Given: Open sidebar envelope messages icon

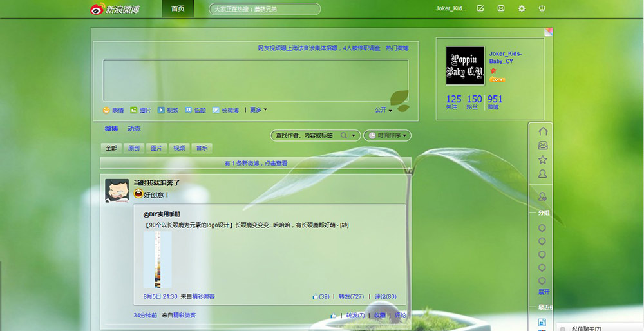Looking at the screenshot, I should coord(543,146).
